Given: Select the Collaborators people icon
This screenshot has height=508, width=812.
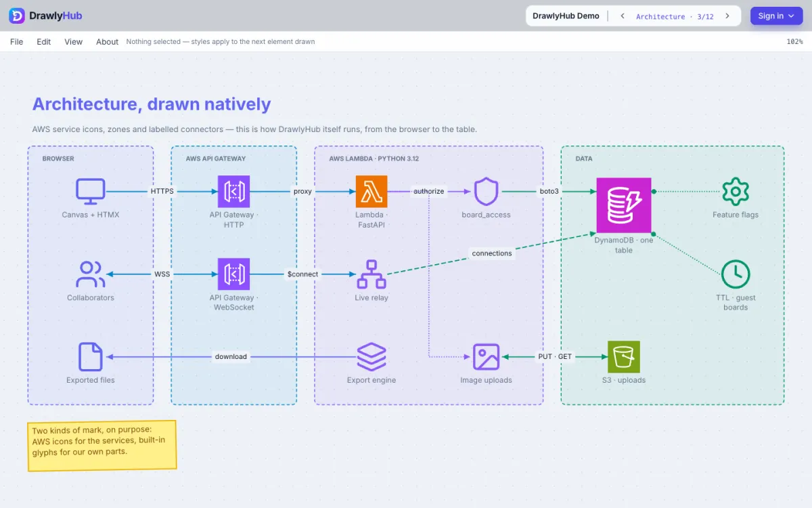Looking at the screenshot, I should point(91,274).
